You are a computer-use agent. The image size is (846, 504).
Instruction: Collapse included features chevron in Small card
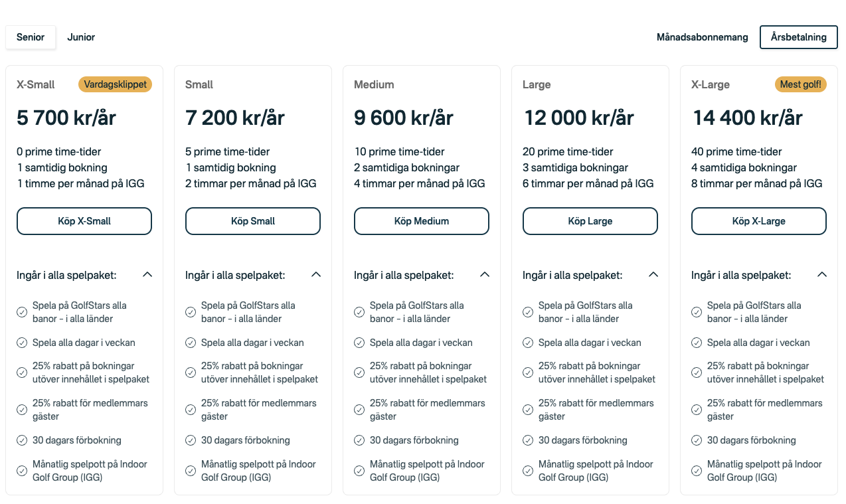point(316,274)
